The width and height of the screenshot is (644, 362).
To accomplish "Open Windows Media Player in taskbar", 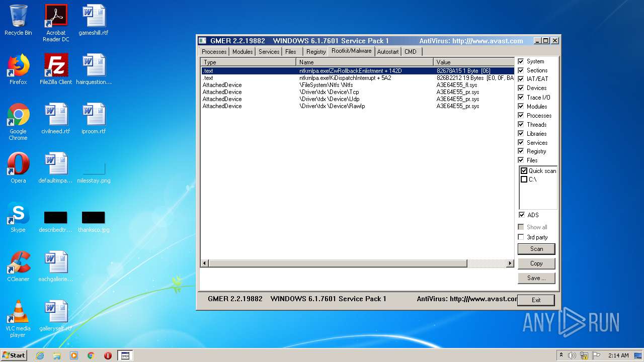I will (x=74, y=355).
